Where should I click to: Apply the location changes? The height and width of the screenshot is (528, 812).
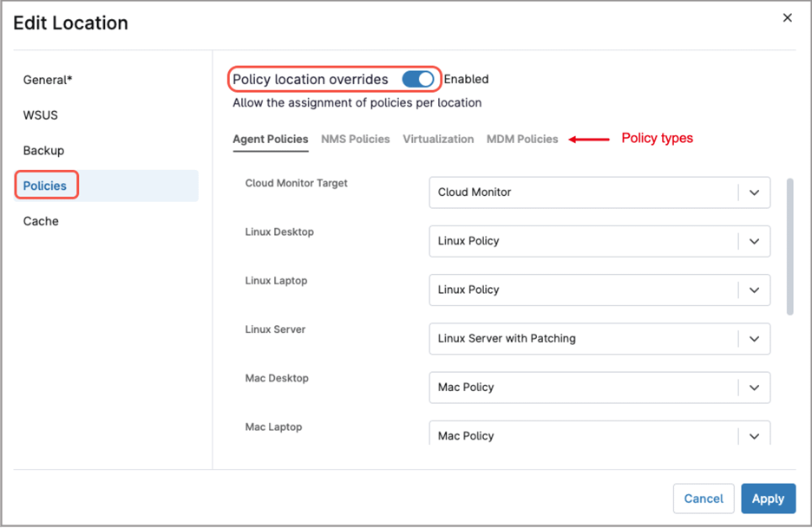point(768,499)
